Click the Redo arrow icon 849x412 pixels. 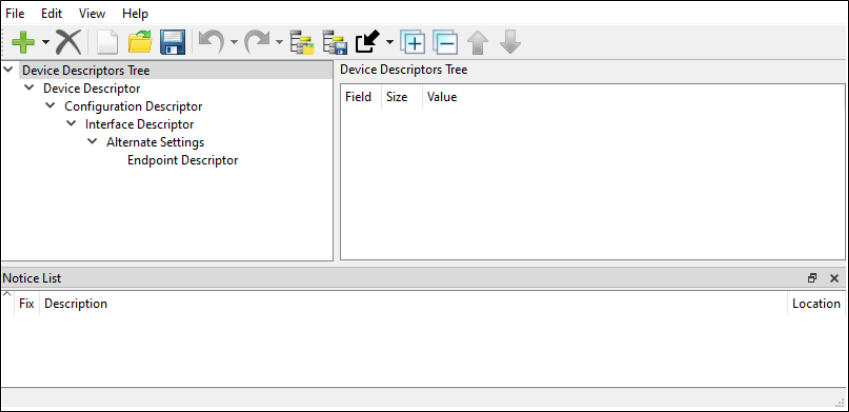(x=257, y=43)
